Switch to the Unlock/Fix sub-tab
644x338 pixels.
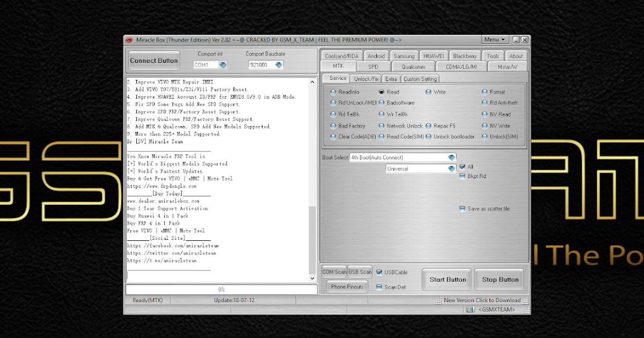367,79
